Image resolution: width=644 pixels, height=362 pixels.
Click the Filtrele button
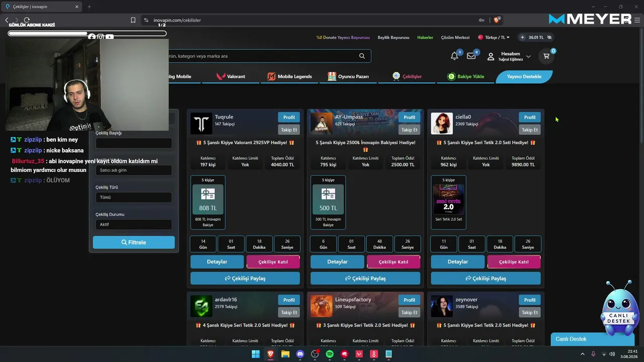tap(134, 242)
